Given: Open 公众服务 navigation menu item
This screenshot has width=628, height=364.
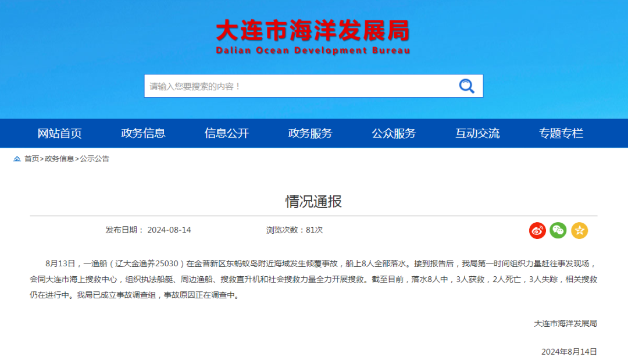Looking at the screenshot, I should pos(394,133).
